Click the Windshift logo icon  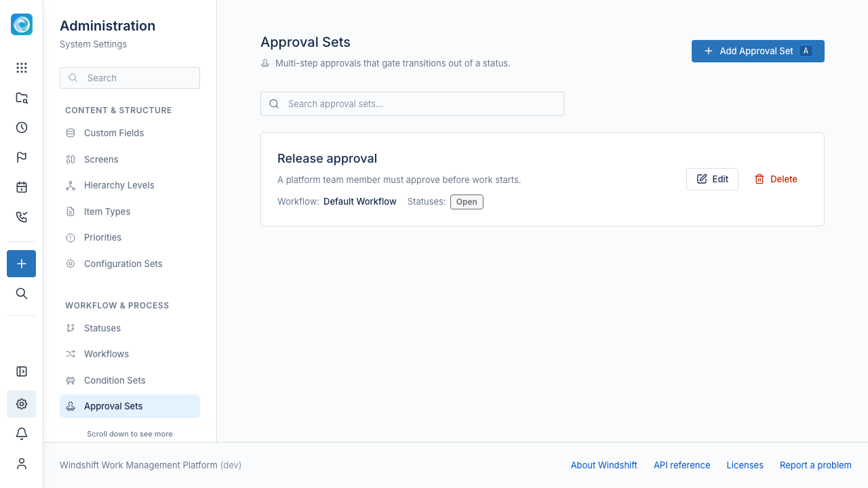pos(22,24)
